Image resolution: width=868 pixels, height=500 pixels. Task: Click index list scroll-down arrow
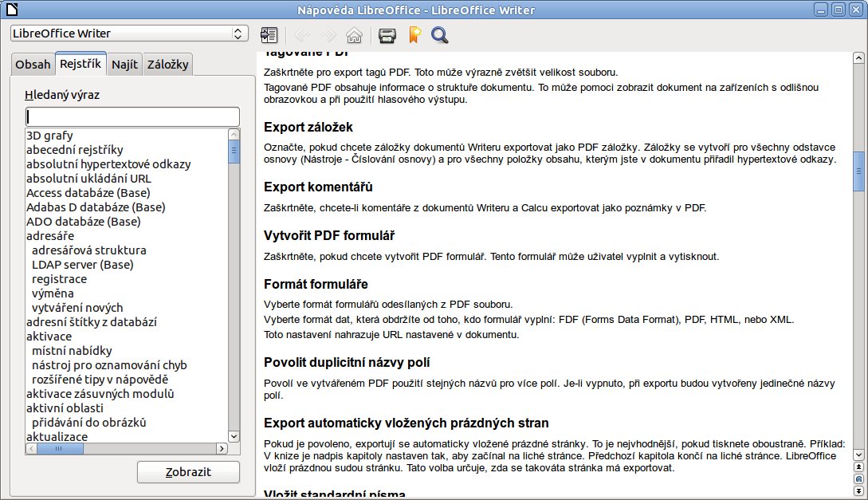point(234,436)
